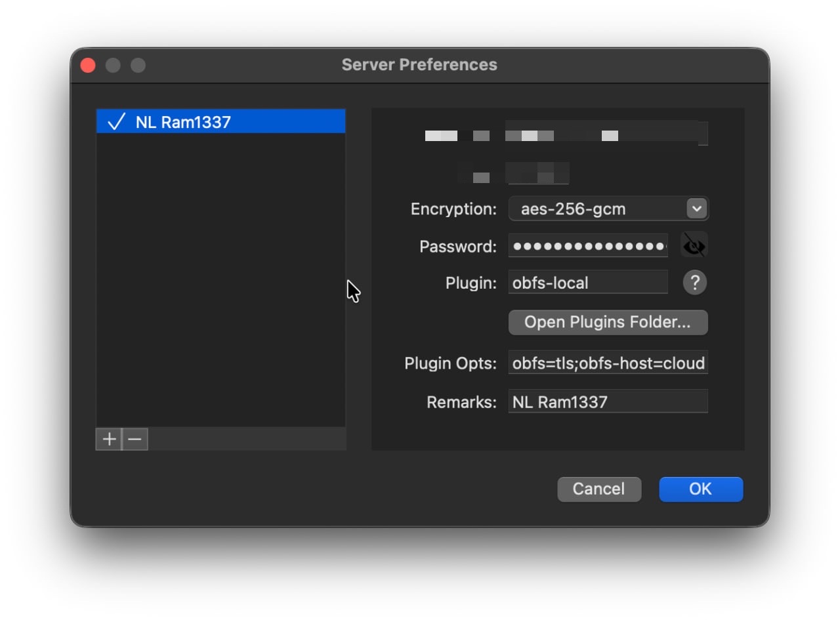840x620 pixels.
Task: Click the Remarks field showing NL Ram1337
Action: (x=607, y=402)
